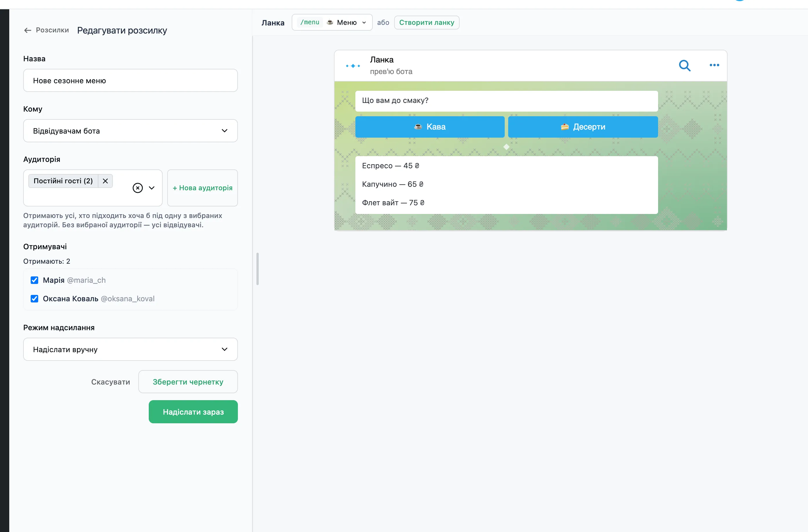Viewport: 808px width, 532px height.
Task: Toggle checkbox for Марія @maria_ch
Action: click(34, 280)
